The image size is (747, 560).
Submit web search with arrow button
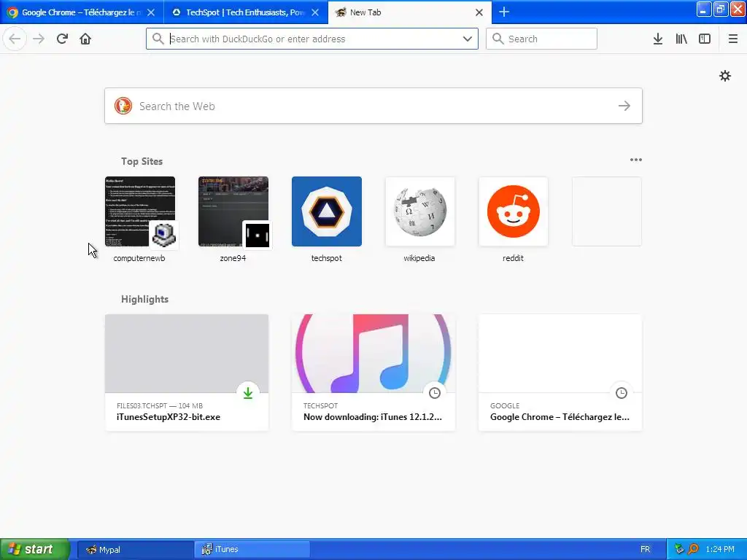624,106
